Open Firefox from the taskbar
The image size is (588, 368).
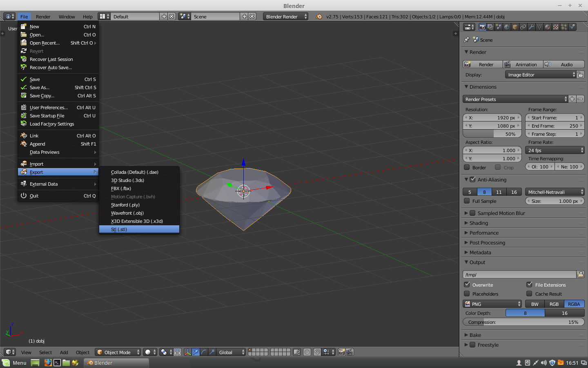pyautogui.click(x=48, y=363)
